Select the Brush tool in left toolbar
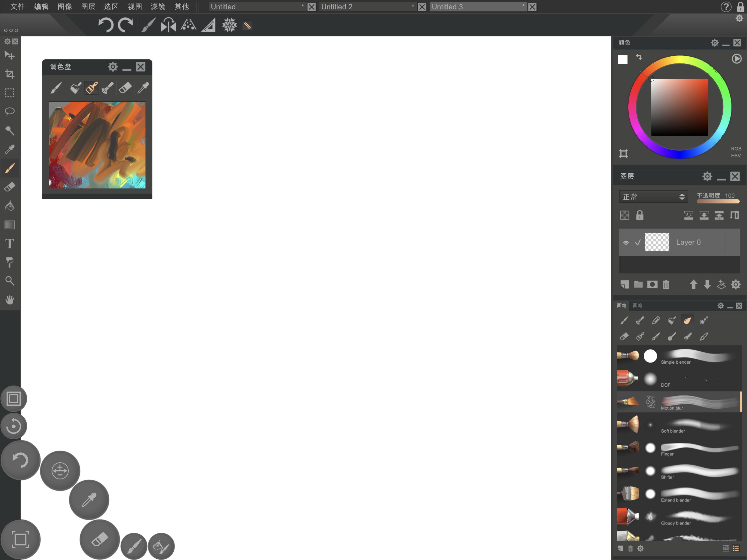 (10, 168)
